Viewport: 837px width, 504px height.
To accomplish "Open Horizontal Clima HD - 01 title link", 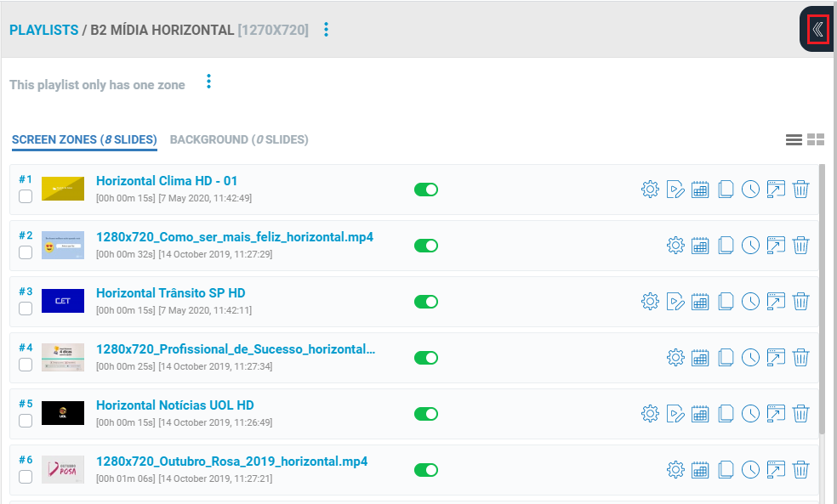I will (x=167, y=181).
